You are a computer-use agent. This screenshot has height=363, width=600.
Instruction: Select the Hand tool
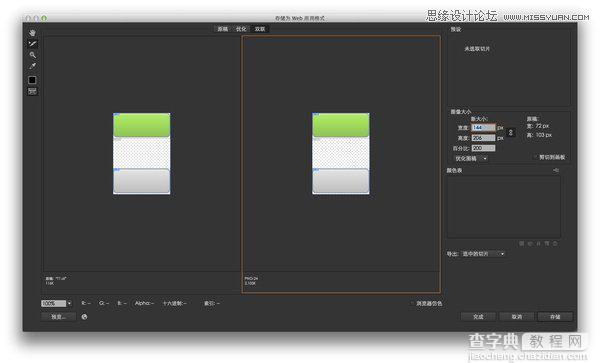click(33, 33)
